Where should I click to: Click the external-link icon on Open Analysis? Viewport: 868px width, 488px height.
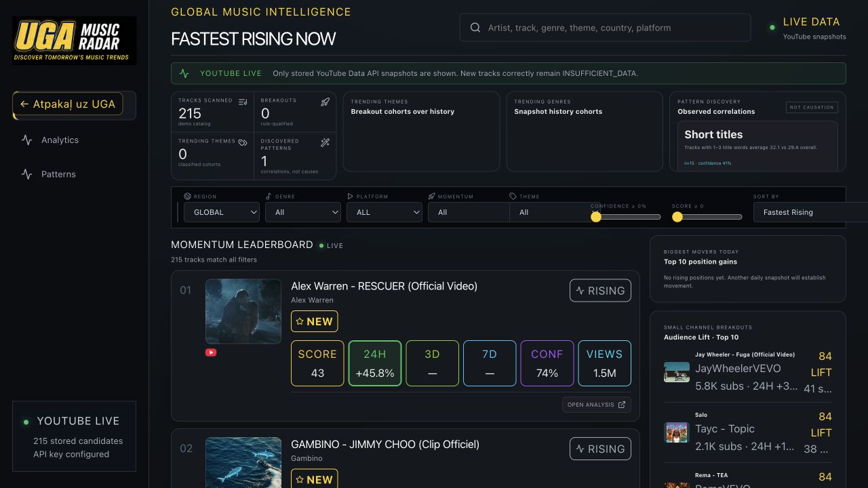[x=622, y=405]
